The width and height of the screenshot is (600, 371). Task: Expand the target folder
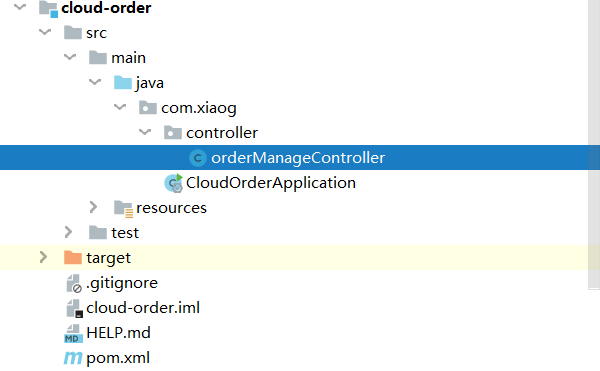[x=43, y=257]
